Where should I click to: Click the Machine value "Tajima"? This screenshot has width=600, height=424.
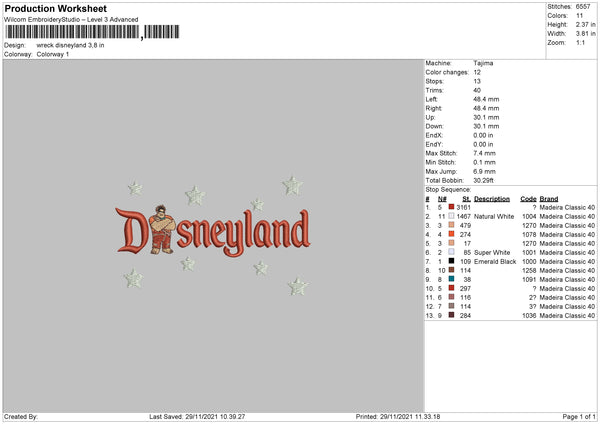(x=483, y=63)
